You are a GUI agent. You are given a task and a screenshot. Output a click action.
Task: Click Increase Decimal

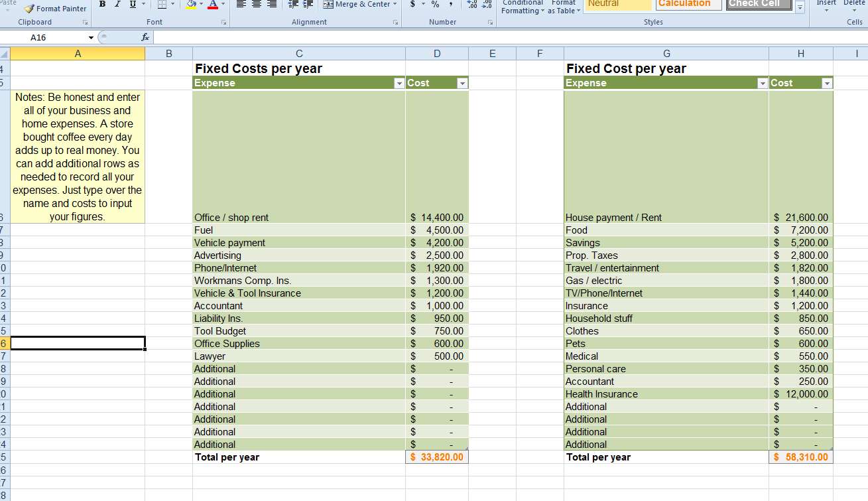(x=472, y=4)
